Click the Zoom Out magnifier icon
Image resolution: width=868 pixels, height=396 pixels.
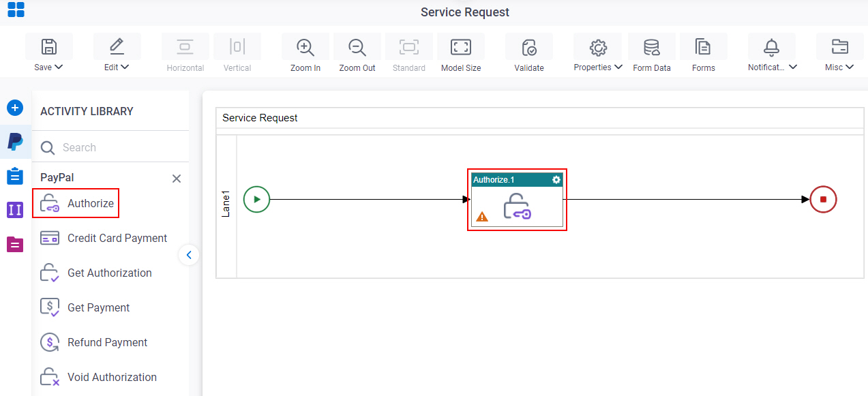point(357,46)
